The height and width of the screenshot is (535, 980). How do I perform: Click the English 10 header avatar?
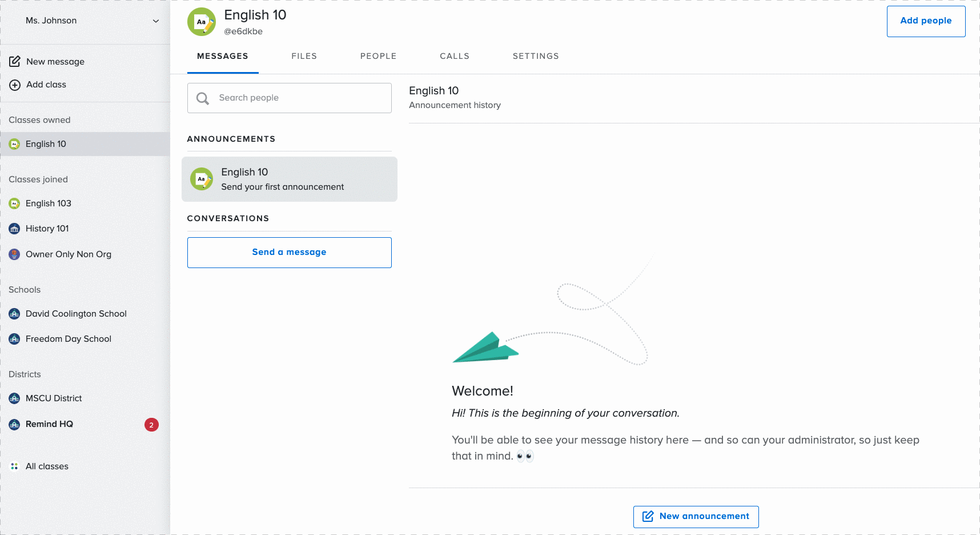202,22
